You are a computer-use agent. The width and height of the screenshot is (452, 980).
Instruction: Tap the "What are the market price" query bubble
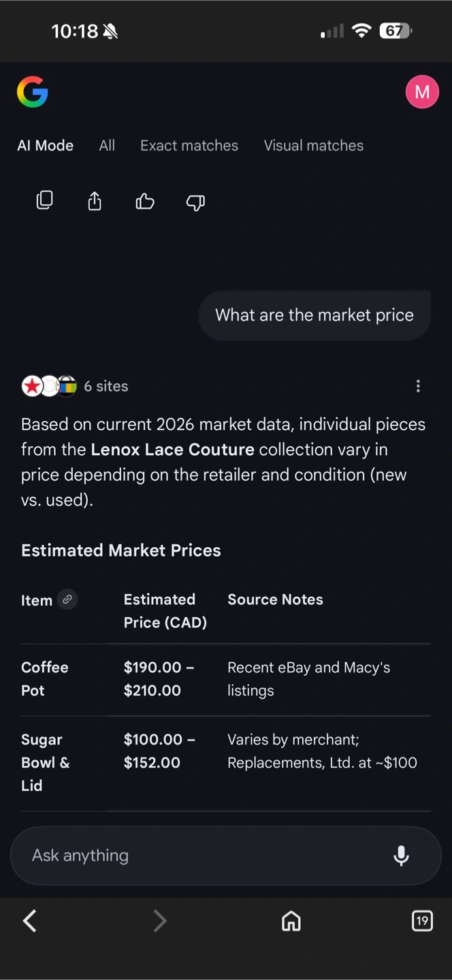tap(314, 315)
